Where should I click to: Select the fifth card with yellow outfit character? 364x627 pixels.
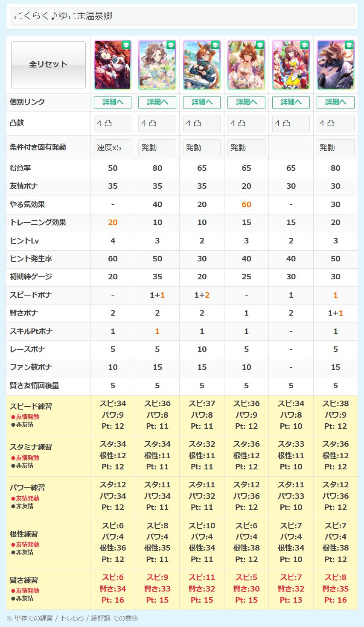click(291, 65)
